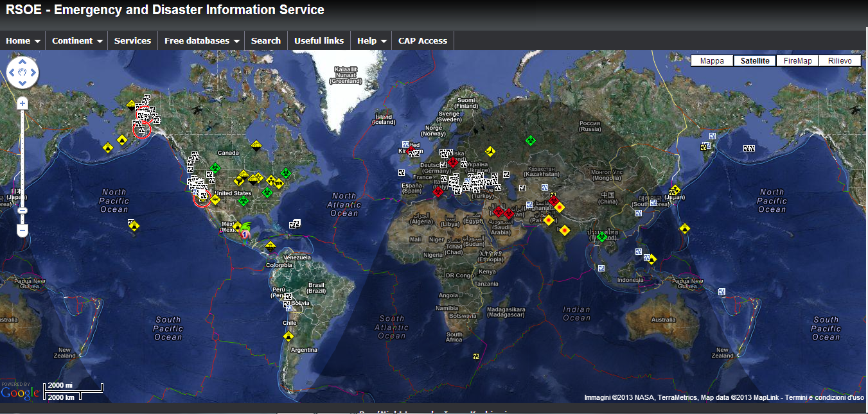Open the CAP Access menu item
Screen dimensions: 868x414
(422, 40)
